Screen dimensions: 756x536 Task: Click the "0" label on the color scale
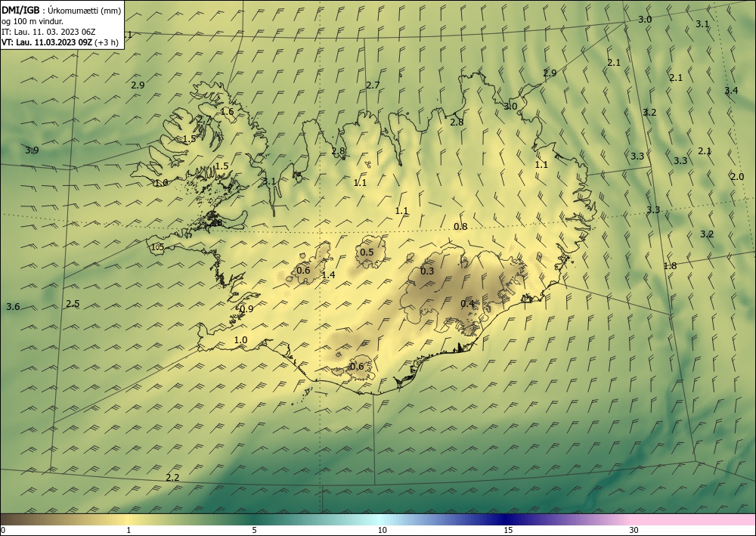(3, 530)
